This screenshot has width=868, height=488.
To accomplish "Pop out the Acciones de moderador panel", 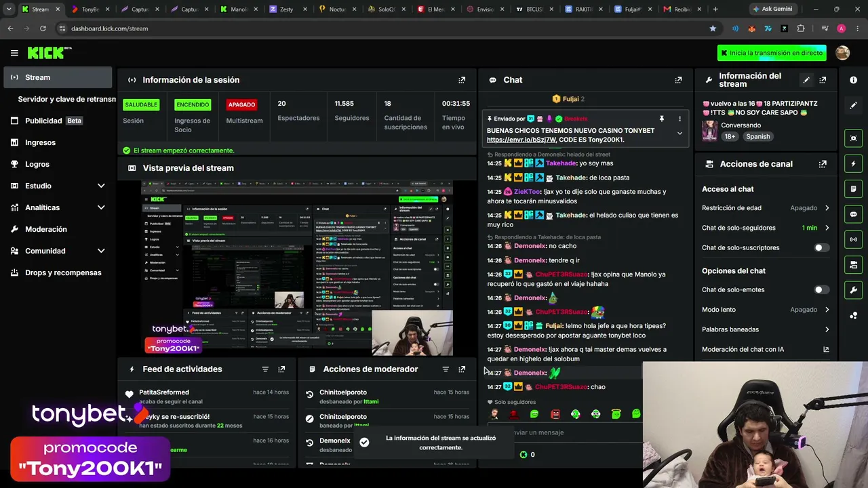I will pos(462,369).
